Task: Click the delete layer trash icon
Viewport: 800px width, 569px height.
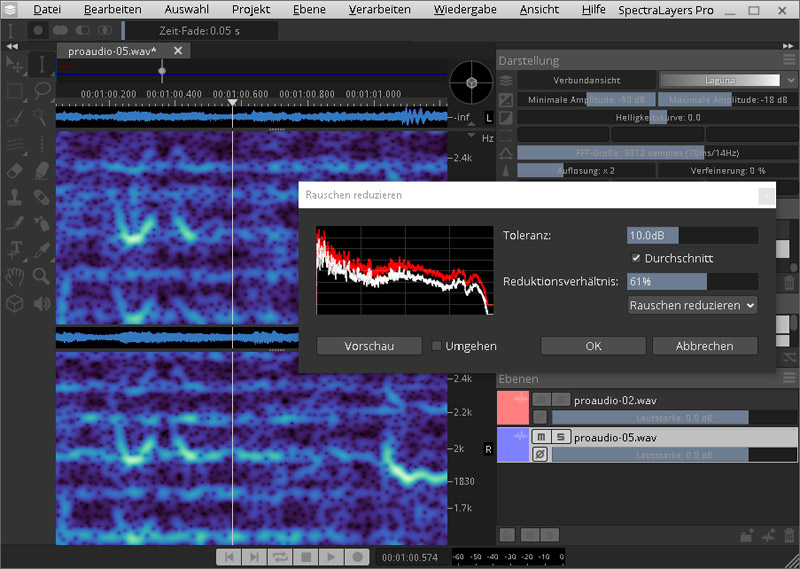Action: tap(788, 536)
